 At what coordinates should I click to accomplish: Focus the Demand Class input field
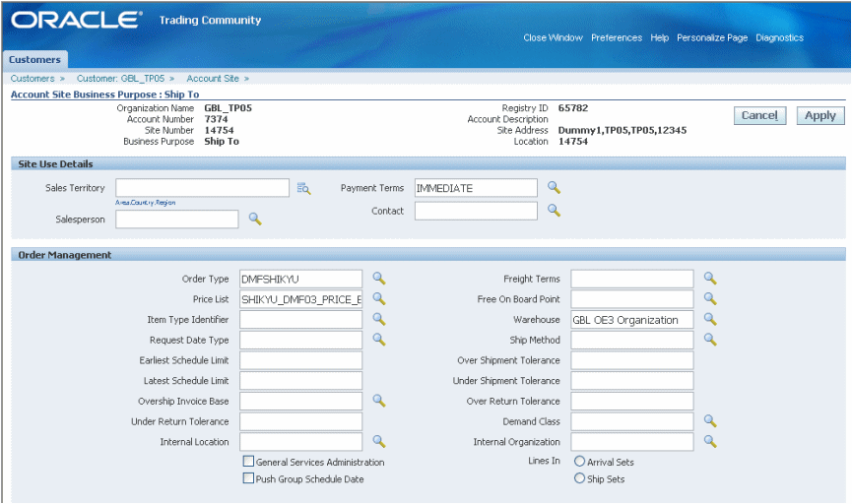[632, 421]
